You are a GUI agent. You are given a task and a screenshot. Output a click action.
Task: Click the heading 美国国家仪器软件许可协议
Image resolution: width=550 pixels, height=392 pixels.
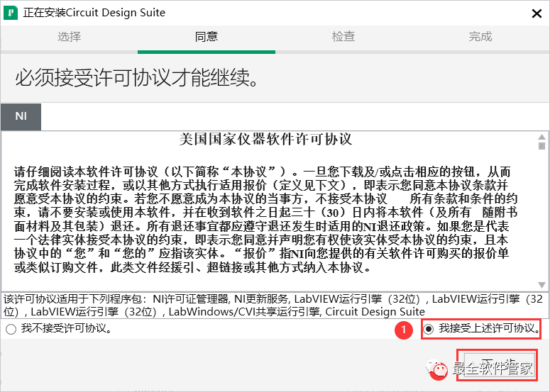265,139
